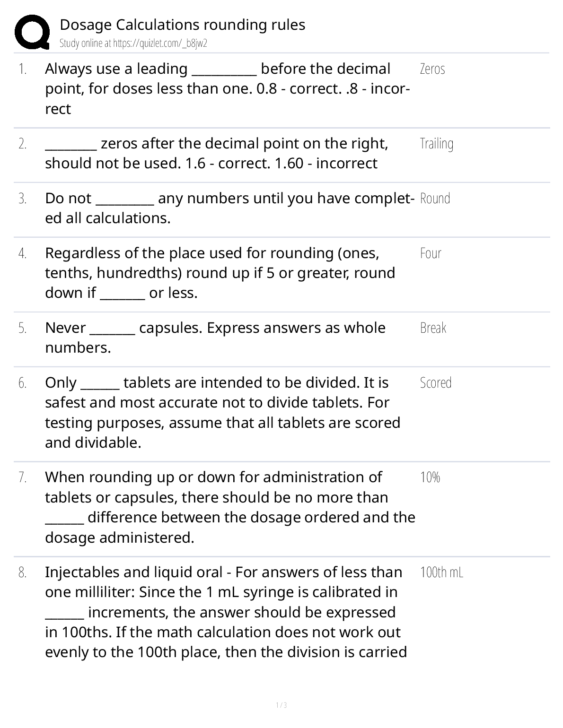Click the 'Always use a leading' question text

(227, 88)
